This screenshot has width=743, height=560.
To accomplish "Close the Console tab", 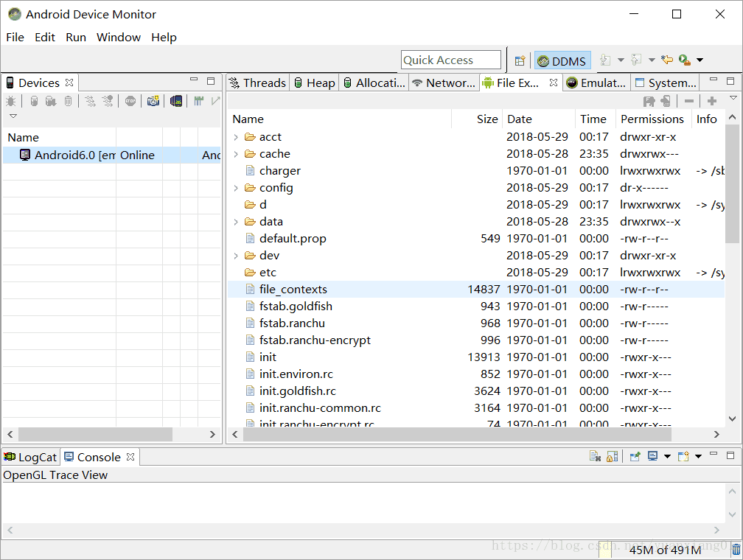I will 130,457.
